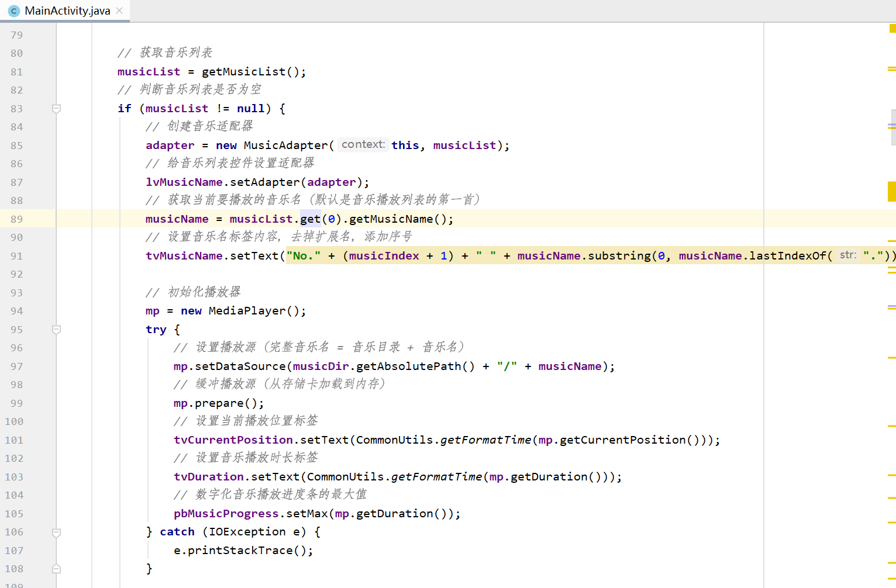Viewport: 896px width, 588px height.
Task: Click the IOException type name
Action: point(247,532)
